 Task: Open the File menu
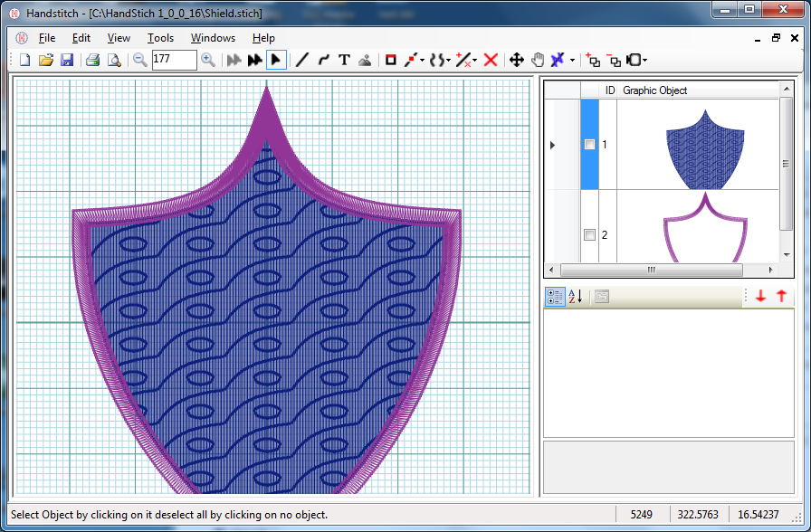click(x=46, y=38)
